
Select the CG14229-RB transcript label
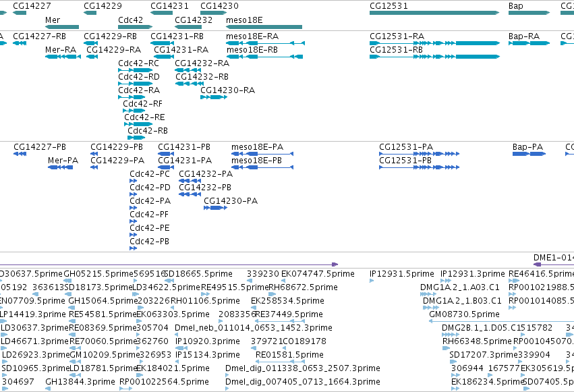click(x=110, y=36)
